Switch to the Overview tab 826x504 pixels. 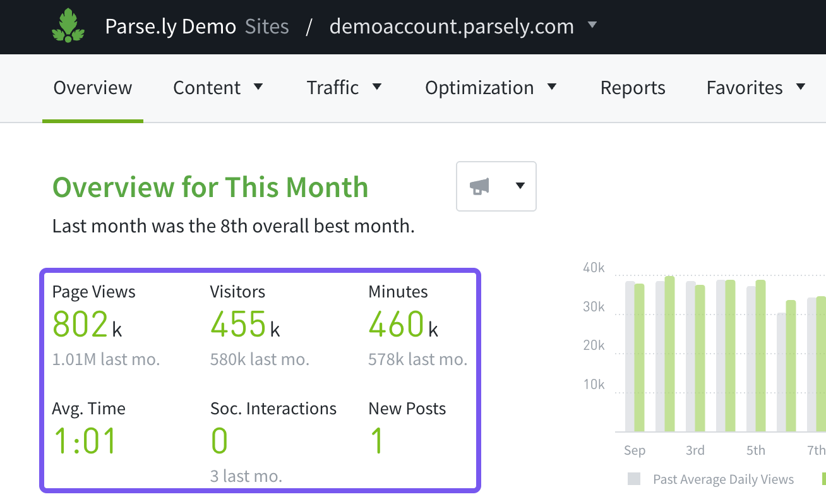pos(93,88)
